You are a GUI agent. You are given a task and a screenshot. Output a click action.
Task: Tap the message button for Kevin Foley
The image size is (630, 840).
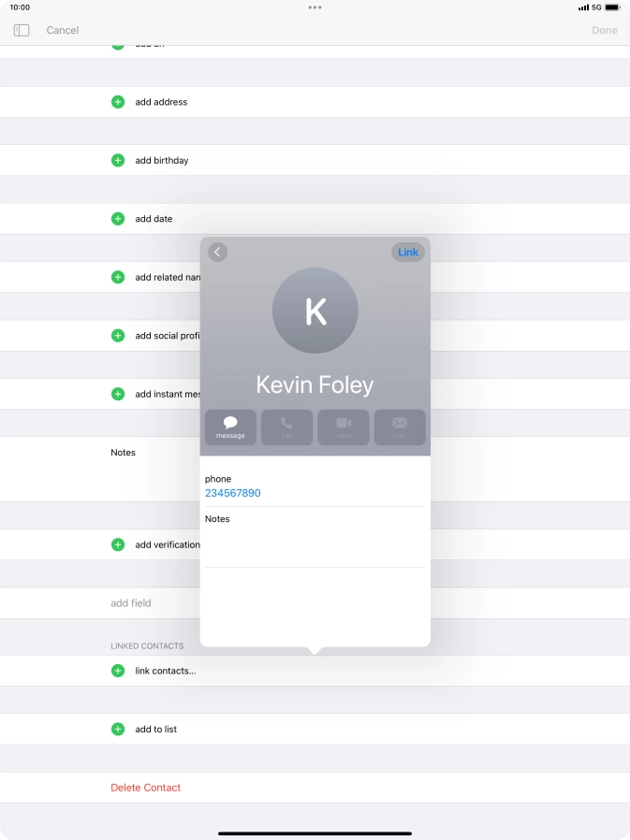[x=230, y=427]
